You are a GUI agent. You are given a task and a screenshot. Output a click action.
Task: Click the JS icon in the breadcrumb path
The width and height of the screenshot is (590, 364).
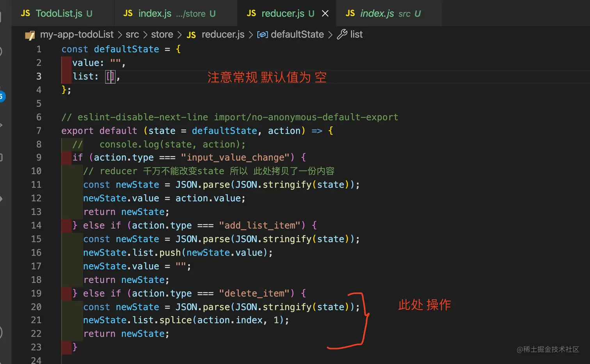pyautogui.click(x=191, y=35)
